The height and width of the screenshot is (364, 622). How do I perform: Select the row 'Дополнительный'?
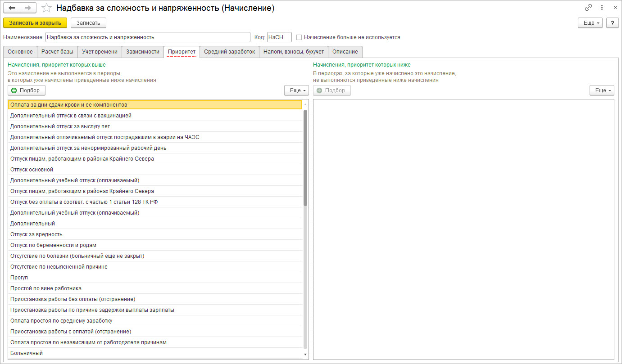click(155, 224)
